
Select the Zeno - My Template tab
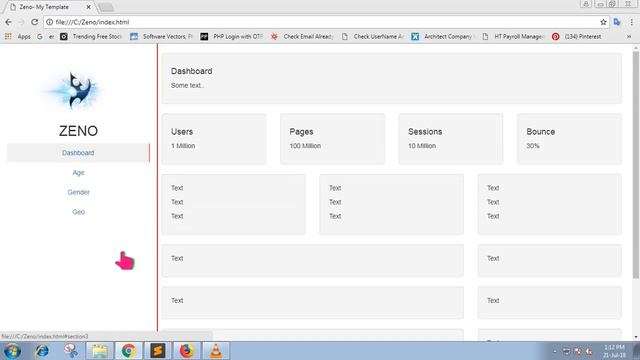click(x=49, y=7)
